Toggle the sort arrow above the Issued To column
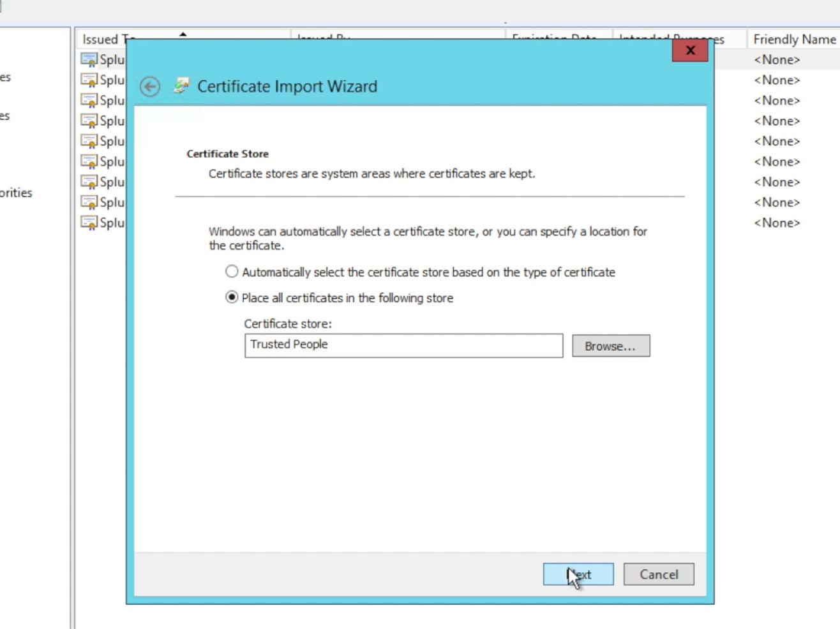This screenshot has width=840, height=629. (x=183, y=34)
